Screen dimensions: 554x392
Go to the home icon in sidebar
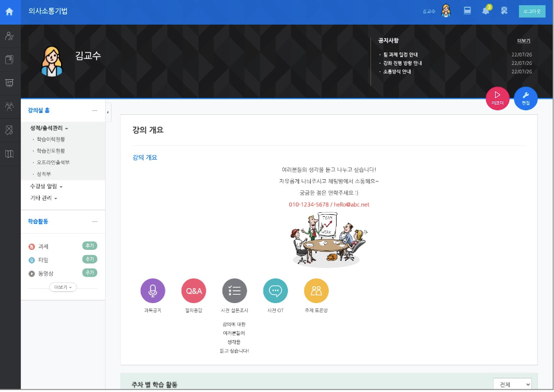click(x=10, y=12)
